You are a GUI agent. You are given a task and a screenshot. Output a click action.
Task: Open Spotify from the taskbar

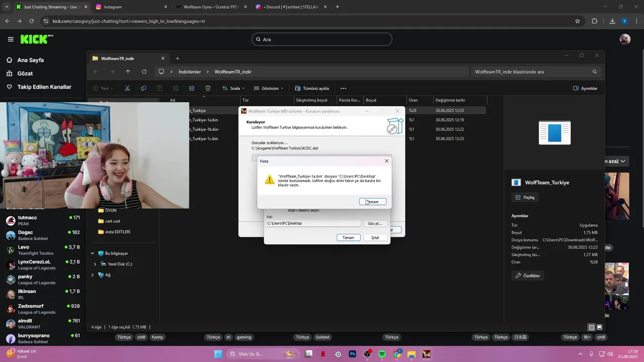tap(382, 354)
